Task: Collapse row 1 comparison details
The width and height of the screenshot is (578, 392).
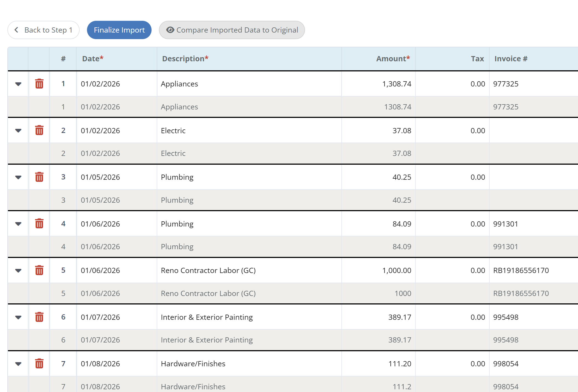Action: [x=18, y=84]
